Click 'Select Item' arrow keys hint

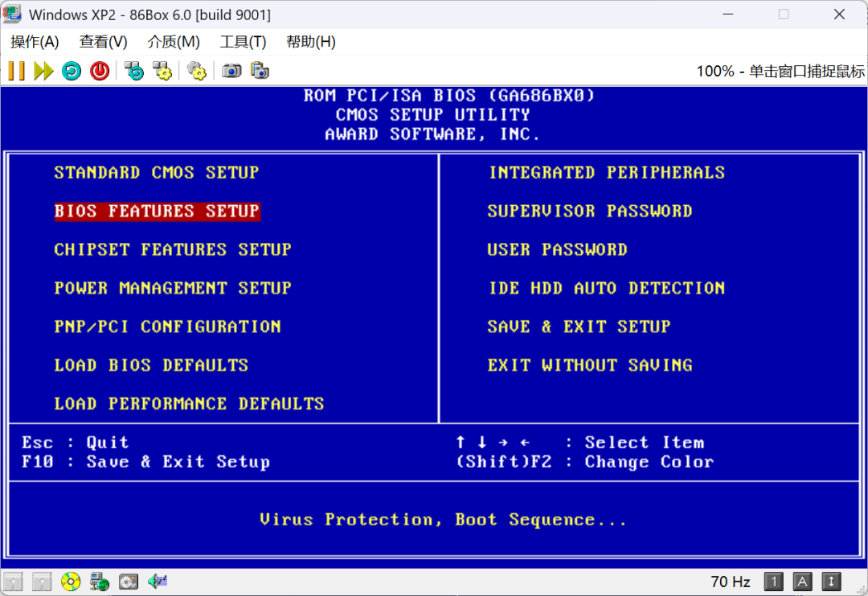tap(580, 442)
